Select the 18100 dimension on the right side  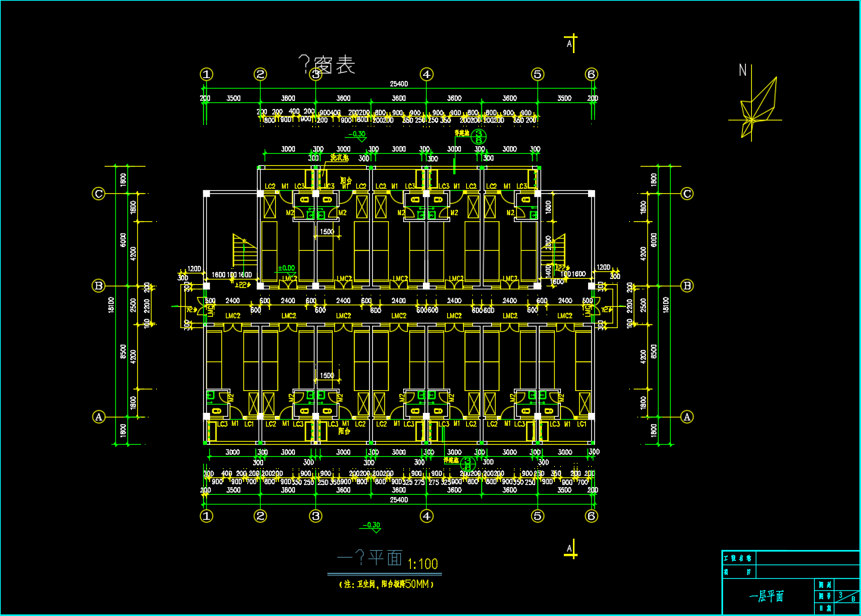(666, 305)
